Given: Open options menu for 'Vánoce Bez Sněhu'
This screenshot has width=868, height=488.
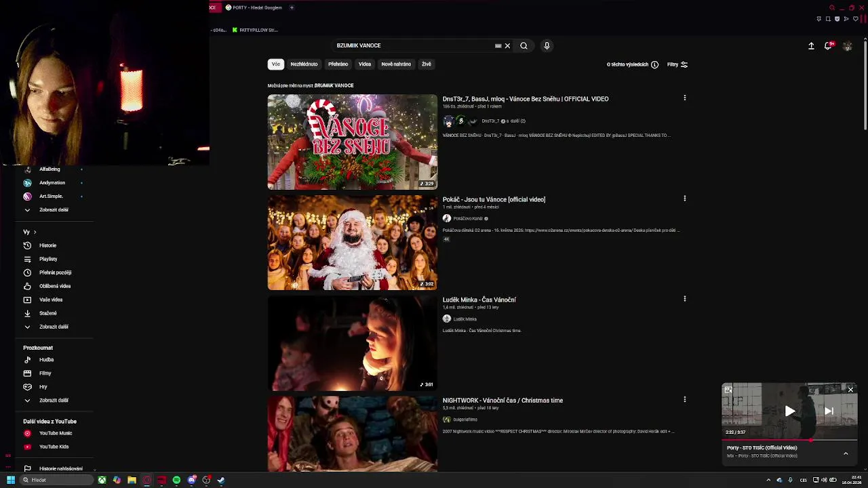Looking at the screenshot, I should (x=685, y=98).
